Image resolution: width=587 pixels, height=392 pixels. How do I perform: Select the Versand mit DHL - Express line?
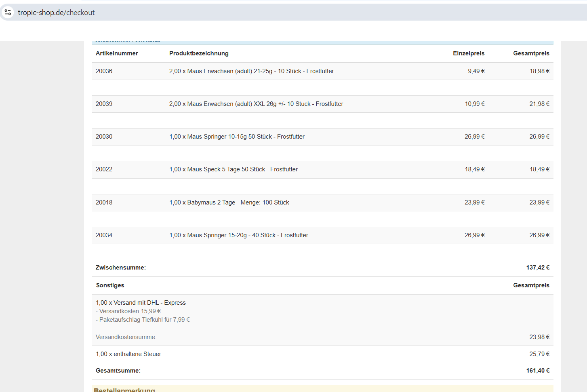tap(141, 303)
